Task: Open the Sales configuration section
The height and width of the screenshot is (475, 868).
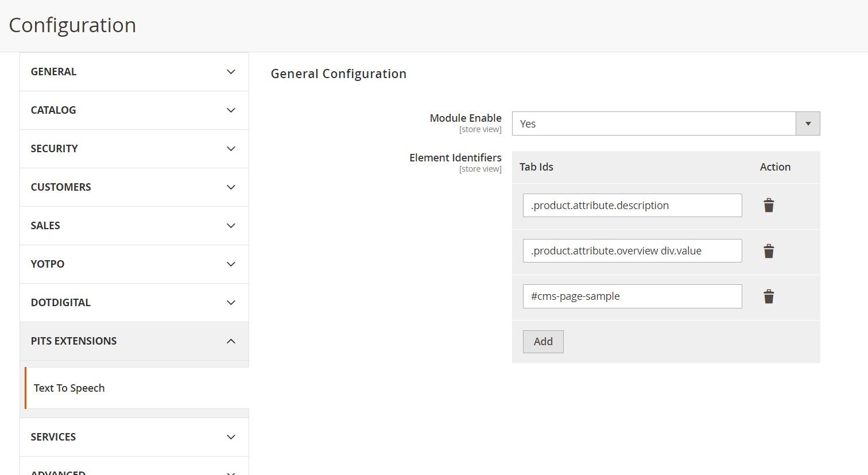Action: tap(134, 226)
